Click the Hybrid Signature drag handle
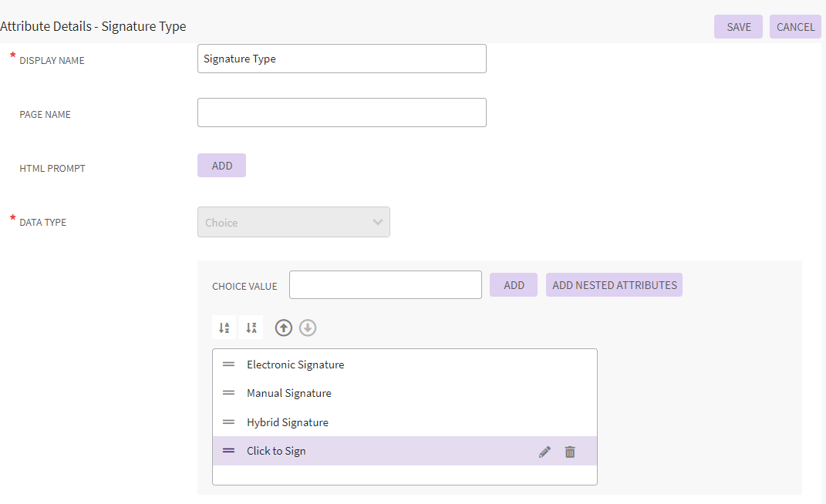826x504 pixels. (228, 422)
